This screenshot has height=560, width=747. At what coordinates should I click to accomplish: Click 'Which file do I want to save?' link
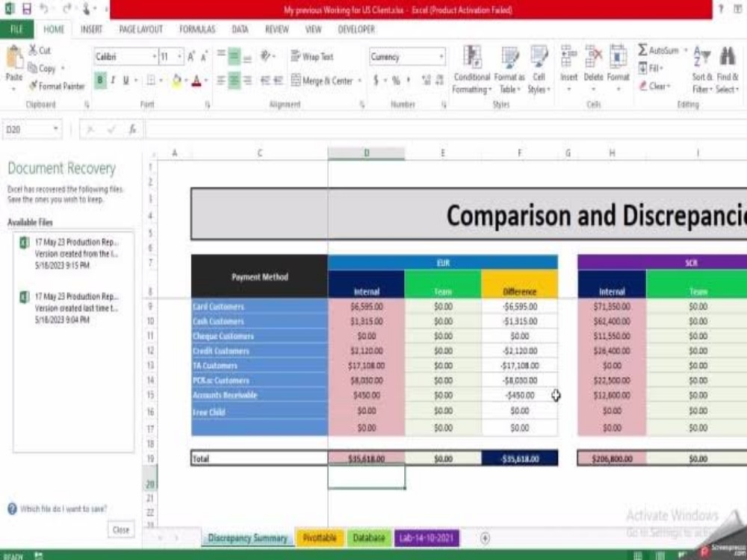tap(63, 508)
